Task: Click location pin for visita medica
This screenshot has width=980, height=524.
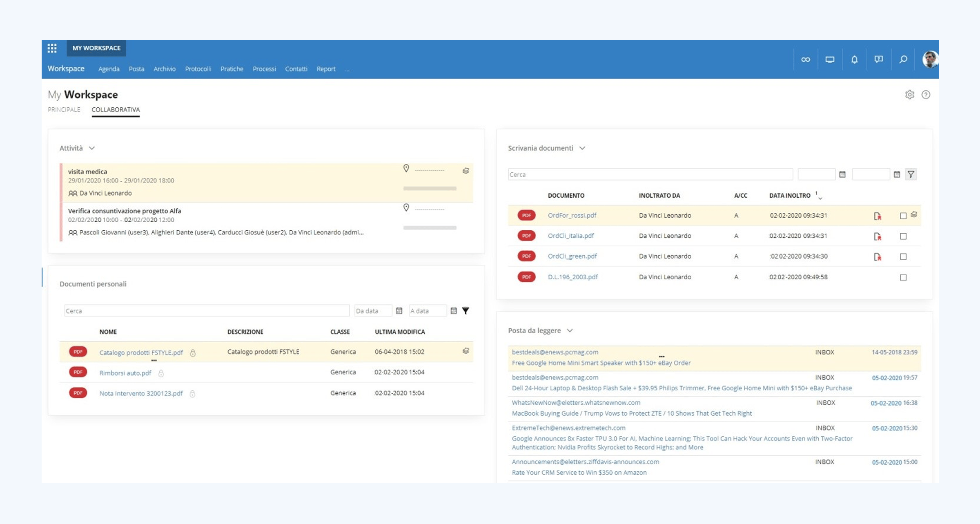Action: coord(406,168)
